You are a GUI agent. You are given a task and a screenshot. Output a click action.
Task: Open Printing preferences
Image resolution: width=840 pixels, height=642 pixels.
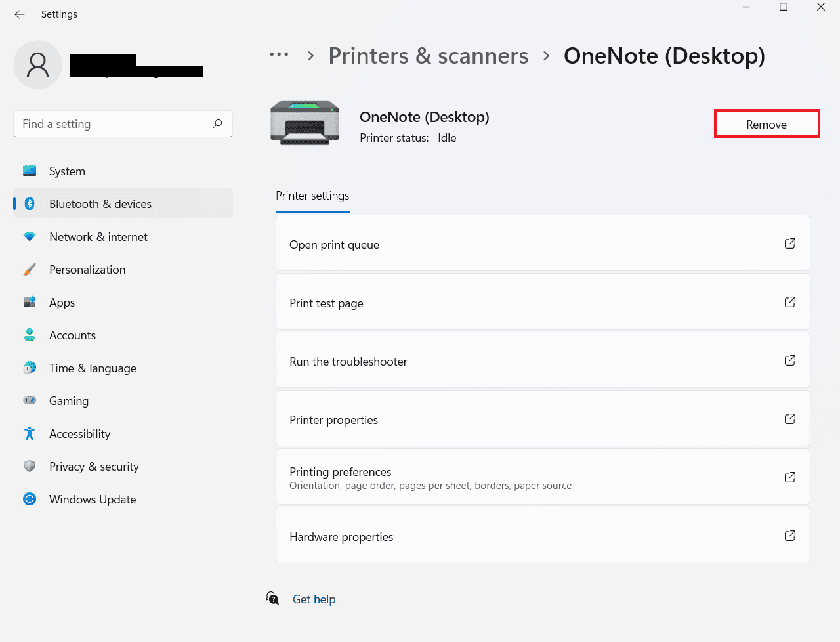(x=543, y=477)
